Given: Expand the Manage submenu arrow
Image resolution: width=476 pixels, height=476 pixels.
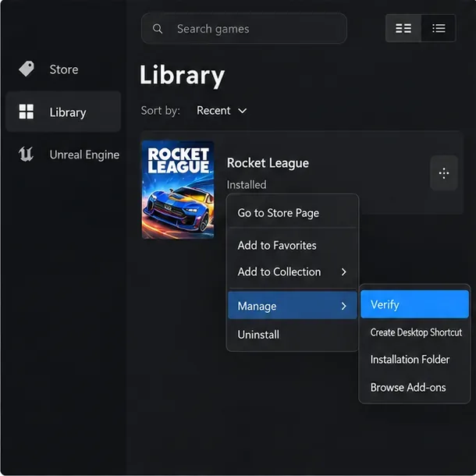Looking at the screenshot, I should (343, 306).
